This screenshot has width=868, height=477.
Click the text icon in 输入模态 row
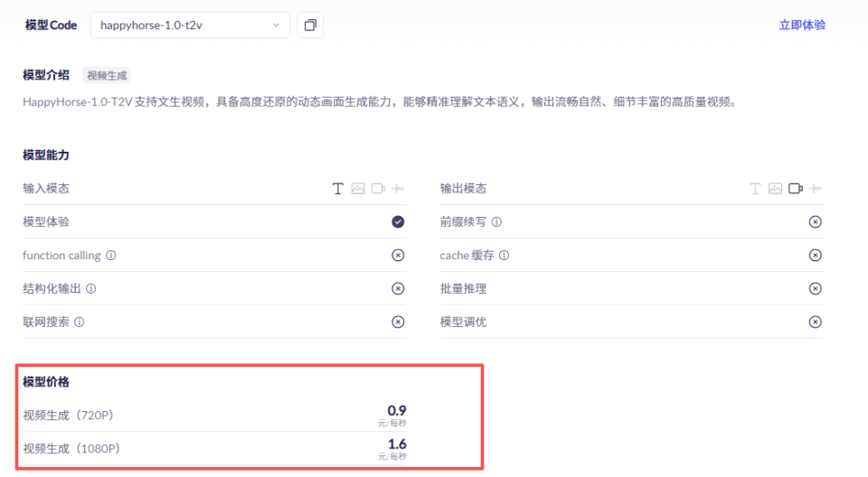pos(337,189)
